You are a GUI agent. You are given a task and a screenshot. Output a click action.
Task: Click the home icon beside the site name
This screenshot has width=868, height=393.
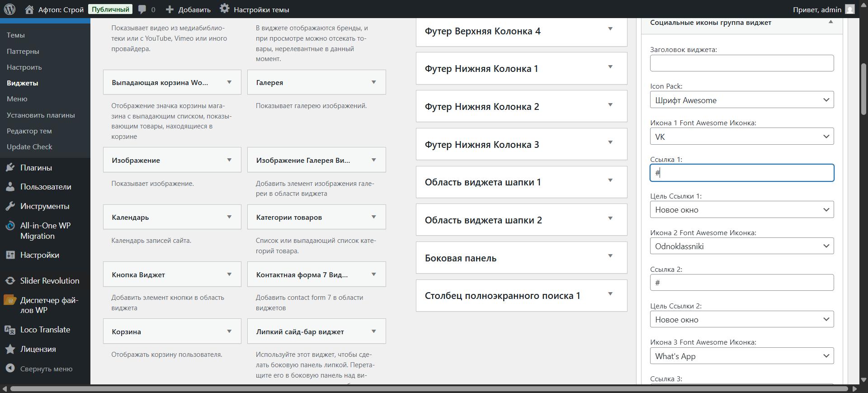coord(29,9)
